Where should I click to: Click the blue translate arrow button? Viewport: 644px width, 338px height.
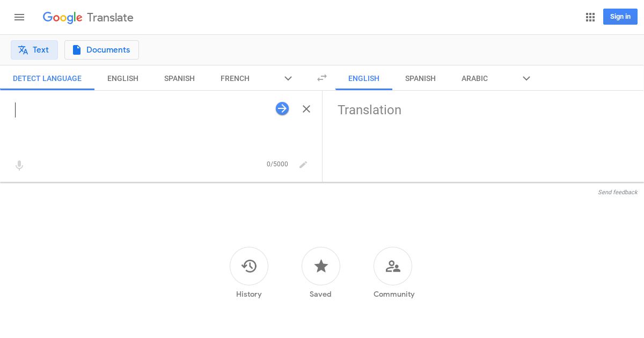(x=282, y=109)
